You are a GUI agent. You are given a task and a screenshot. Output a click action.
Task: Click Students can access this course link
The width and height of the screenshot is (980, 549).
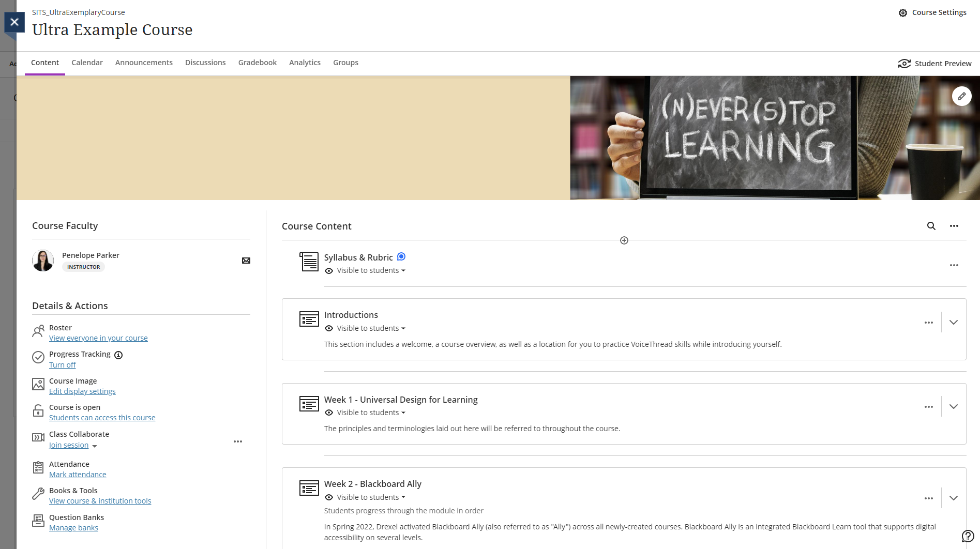tap(102, 418)
